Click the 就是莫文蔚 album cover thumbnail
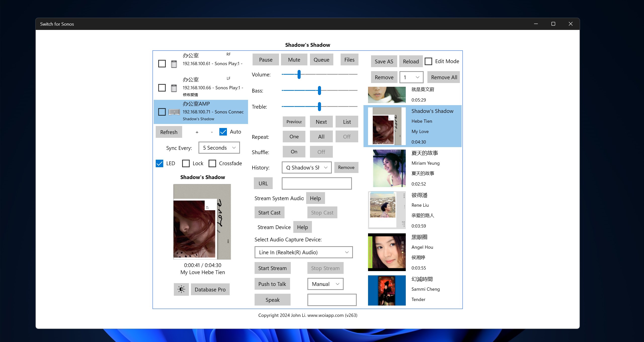The height and width of the screenshot is (342, 644). 387,95
